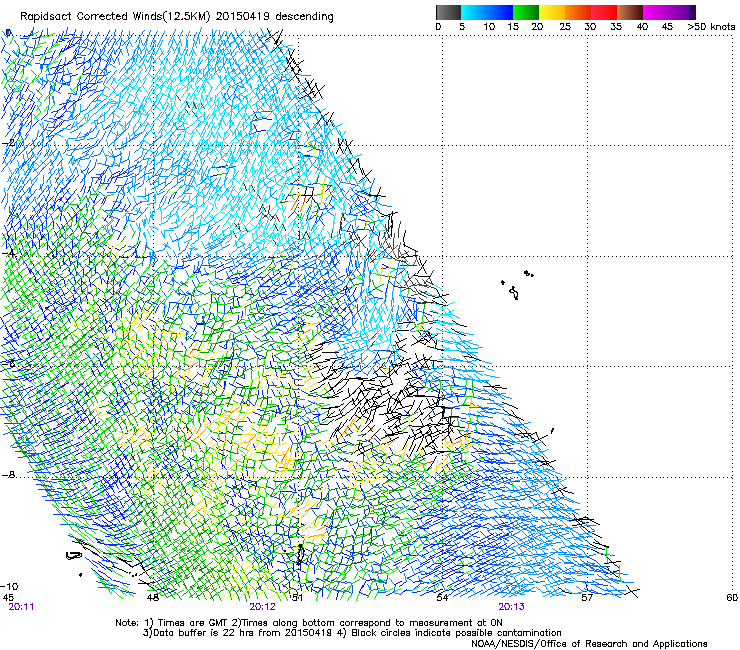
Task: Click the '20:11' time label
Action: pos(21,607)
